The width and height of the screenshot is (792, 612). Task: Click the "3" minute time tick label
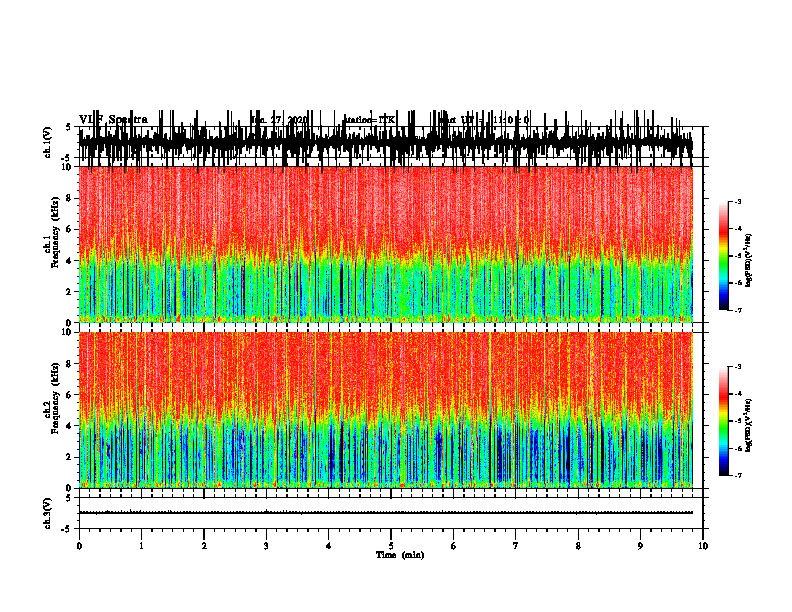coord(266,546)
